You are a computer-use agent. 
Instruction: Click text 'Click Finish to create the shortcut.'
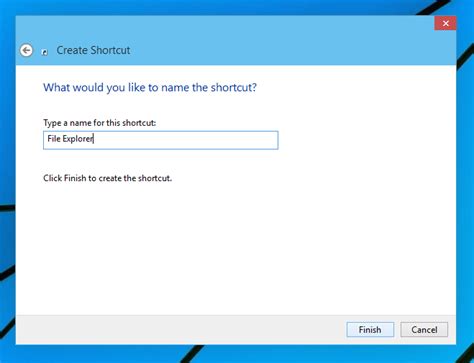108,178
